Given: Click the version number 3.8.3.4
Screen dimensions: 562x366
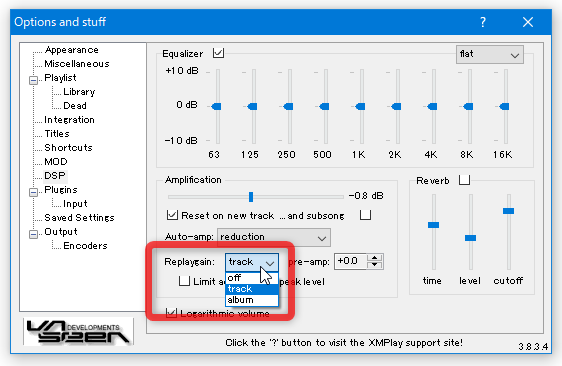Looking at the screenshot, I should coord(533,347).
